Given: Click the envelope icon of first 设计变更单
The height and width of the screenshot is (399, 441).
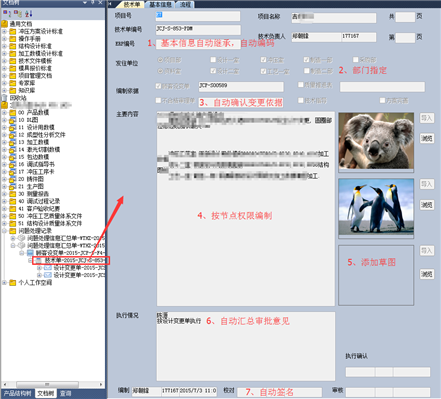Looking at the screenshot, I should (48, 268).
